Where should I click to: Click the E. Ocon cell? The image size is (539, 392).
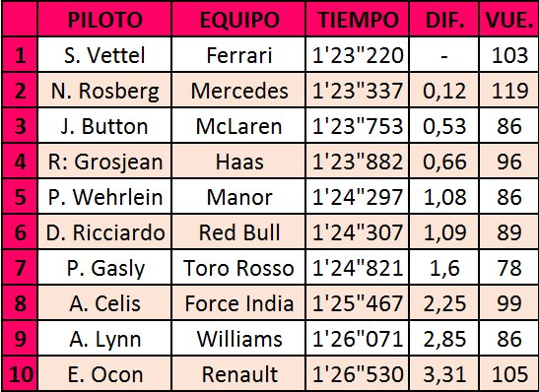[104, 373]
